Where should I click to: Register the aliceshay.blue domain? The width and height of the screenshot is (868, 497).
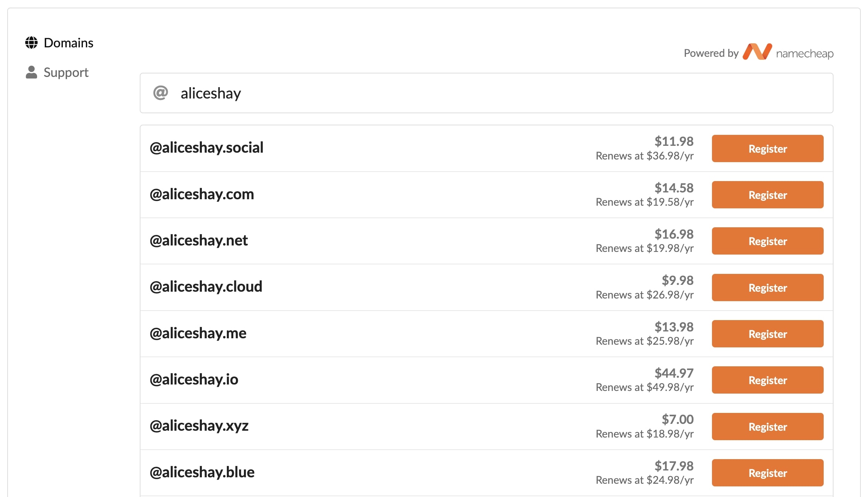(x=767, y=473)
